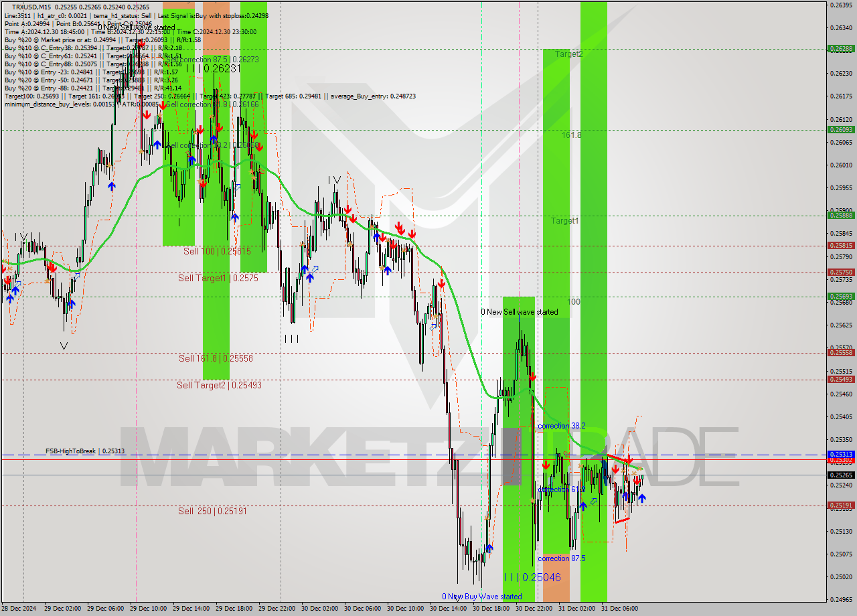This screenshot has height=616, width=857.
Task: Select the '29 Dec 14:00' time axis label
Action: coord(190,609)
